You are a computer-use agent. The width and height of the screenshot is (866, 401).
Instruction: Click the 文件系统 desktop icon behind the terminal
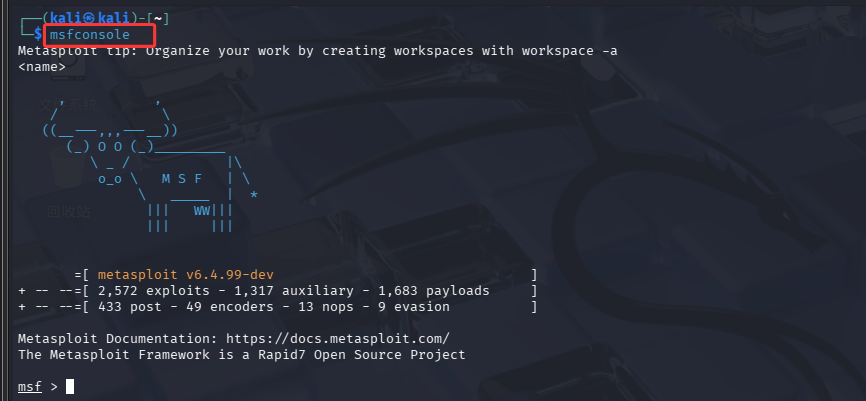(68, 105)
